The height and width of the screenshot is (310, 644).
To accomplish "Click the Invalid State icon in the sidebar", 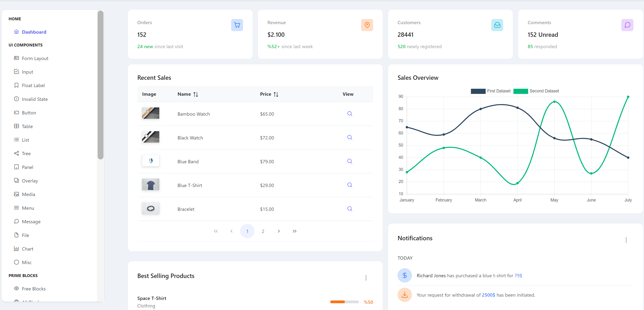I will tap(16, 99).
